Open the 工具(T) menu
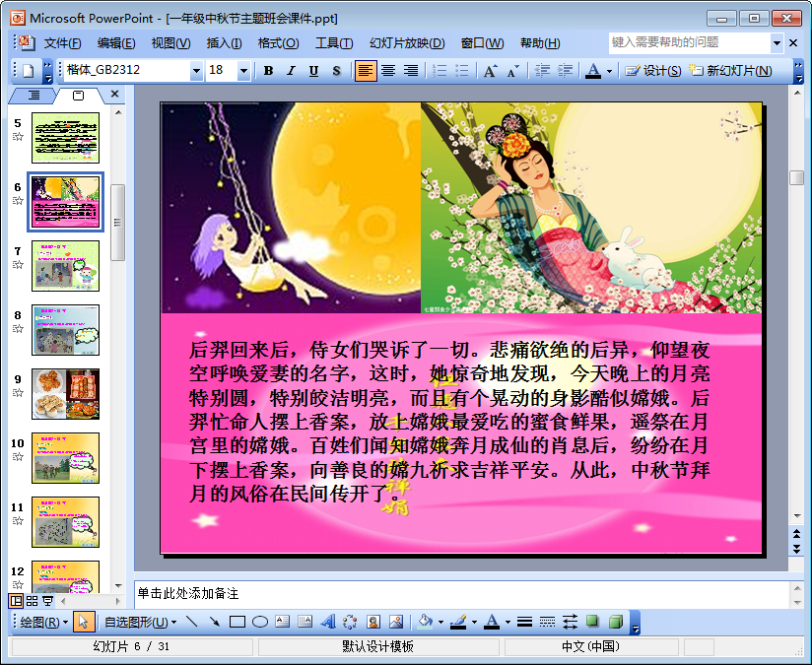This screenshot has height=665, width=812. pos(334,43)
